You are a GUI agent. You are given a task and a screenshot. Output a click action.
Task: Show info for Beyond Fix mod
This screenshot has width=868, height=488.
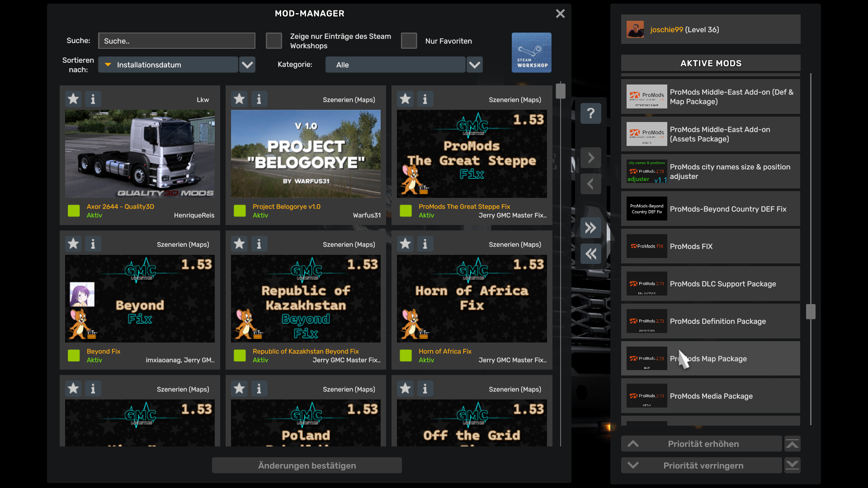93,244
